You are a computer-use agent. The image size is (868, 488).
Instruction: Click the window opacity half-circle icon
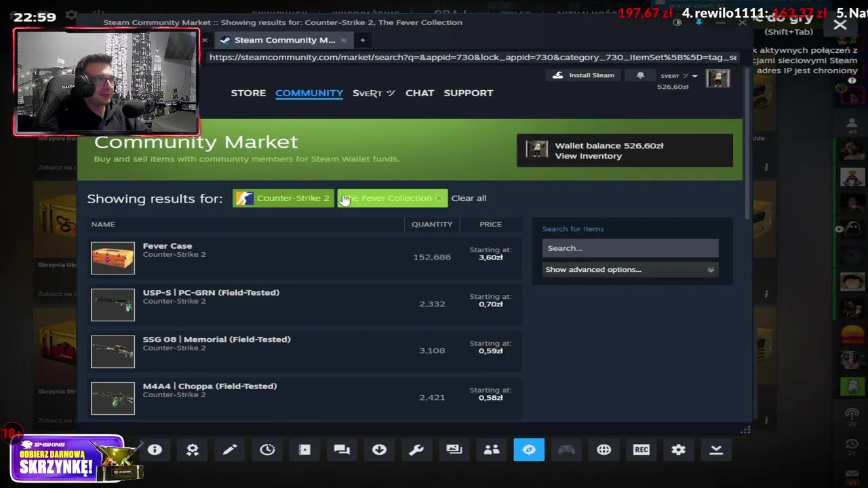click(677, 22)
